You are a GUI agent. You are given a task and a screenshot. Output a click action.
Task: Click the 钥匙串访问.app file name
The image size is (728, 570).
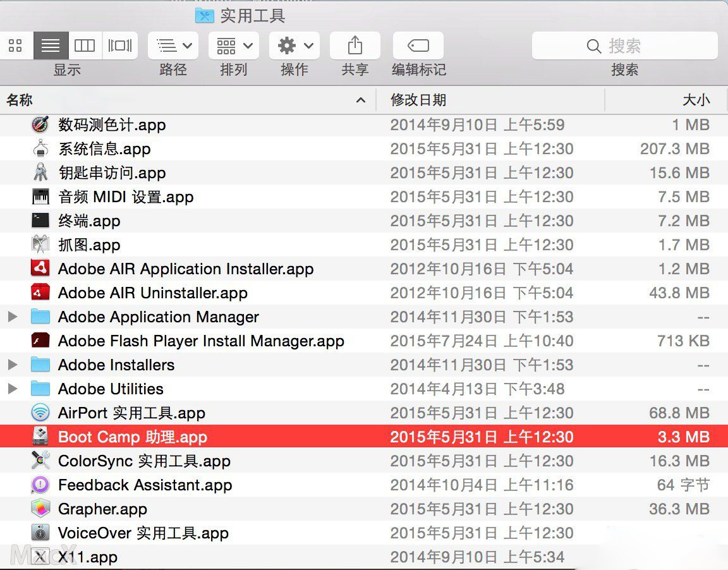pos(112,173)
